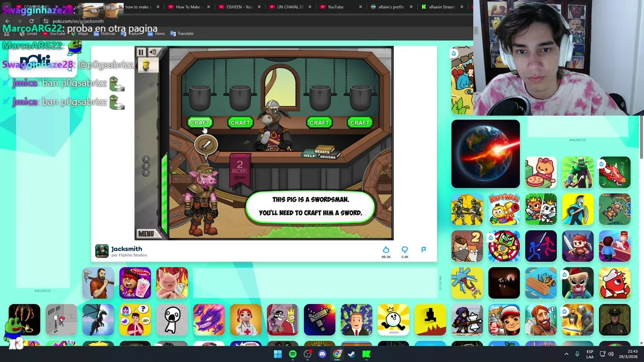The image size is (644, 362).
Task: Switch to the 'UN CHAVAL D...' tab
Action: (290, 7)
